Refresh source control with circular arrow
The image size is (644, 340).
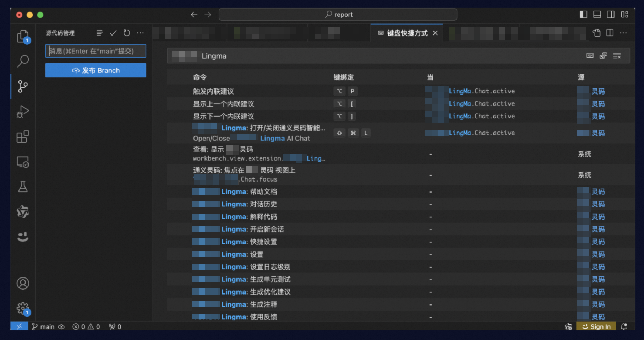pyautogui.click(x=127, y=33)
